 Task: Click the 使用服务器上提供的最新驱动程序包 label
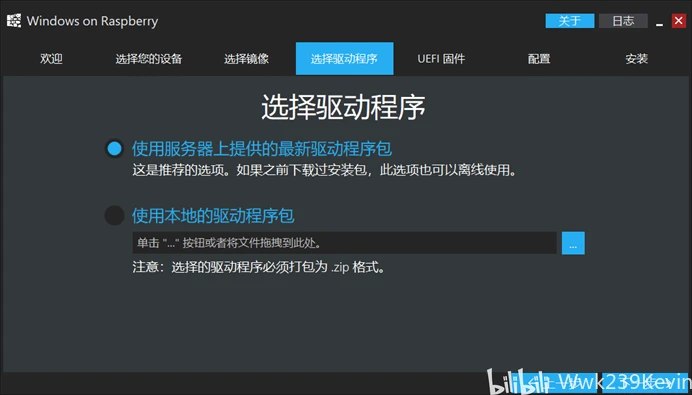tap(262, 149)
